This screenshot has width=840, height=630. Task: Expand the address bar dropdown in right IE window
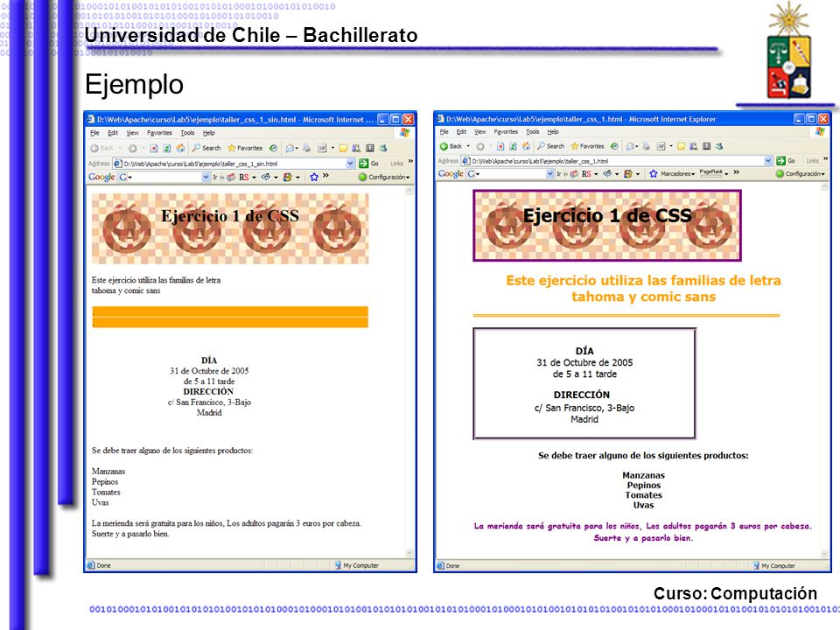768,161
